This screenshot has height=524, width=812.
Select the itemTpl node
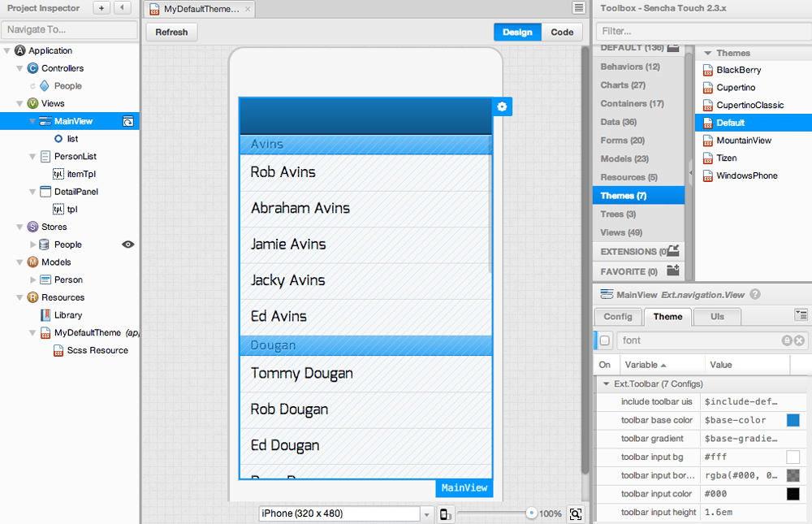point(81,174)
